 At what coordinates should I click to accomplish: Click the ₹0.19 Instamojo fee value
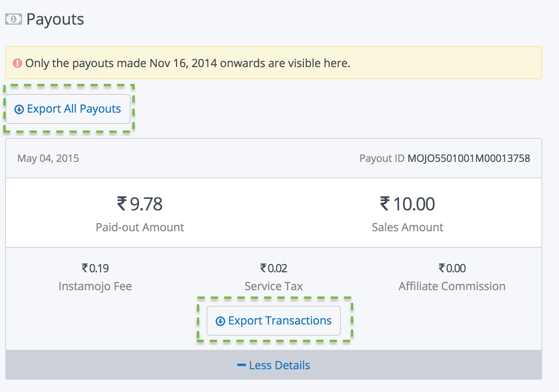tap(95, 268)
